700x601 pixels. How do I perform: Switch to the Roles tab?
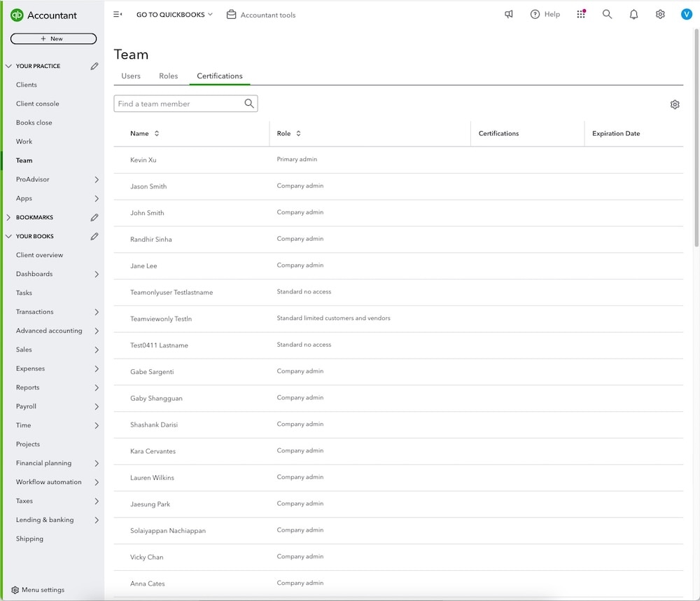168,76
